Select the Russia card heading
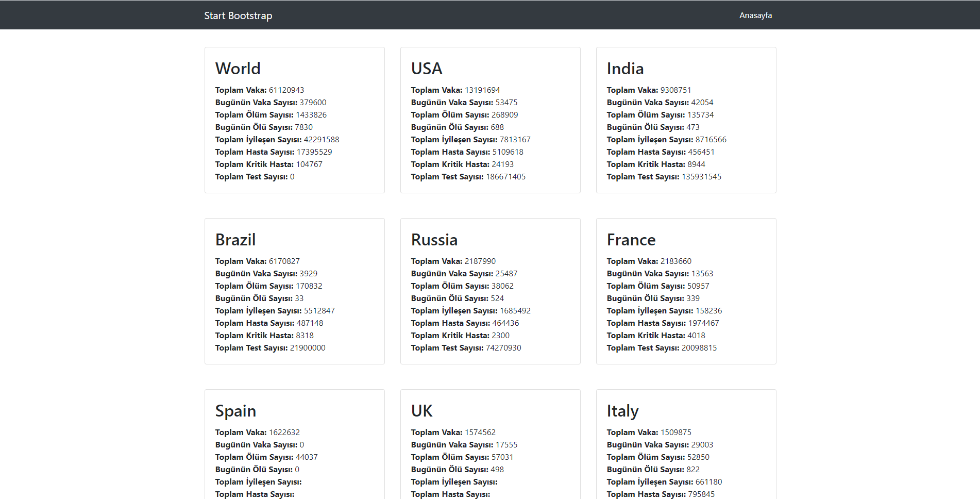 point(434,240)
